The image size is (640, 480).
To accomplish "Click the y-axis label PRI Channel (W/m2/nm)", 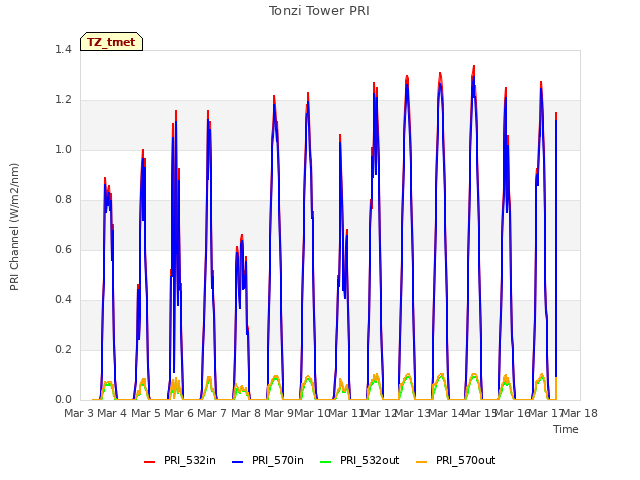I will [14, 227].
